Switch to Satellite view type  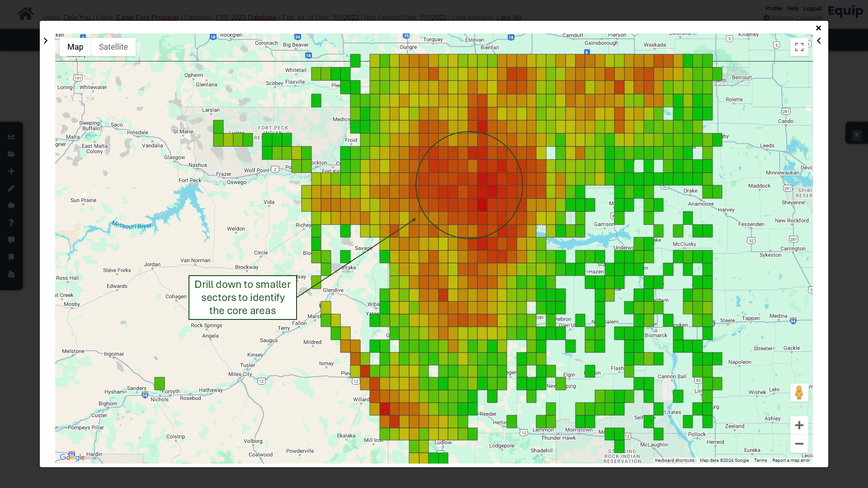point(113,47)
